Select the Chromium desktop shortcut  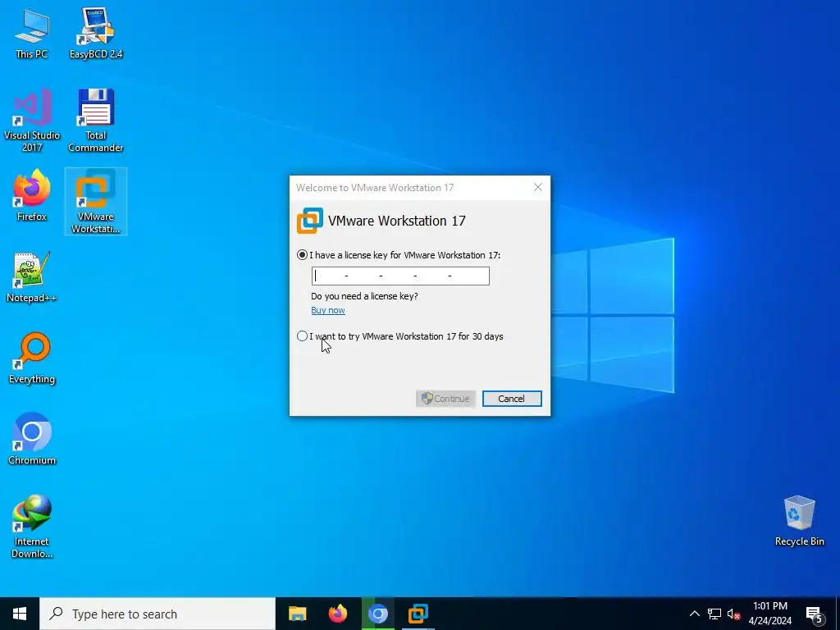pyautogui.click(x=32, y=440)
